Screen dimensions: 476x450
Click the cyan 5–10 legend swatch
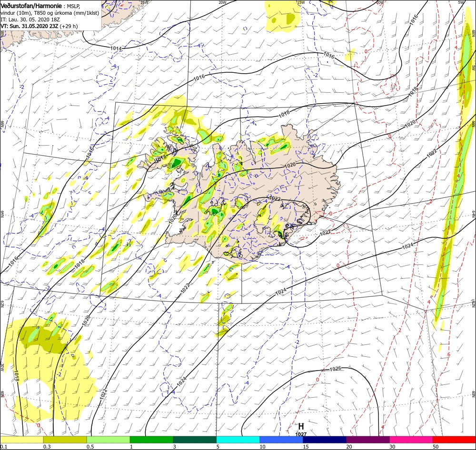[238, 440]
